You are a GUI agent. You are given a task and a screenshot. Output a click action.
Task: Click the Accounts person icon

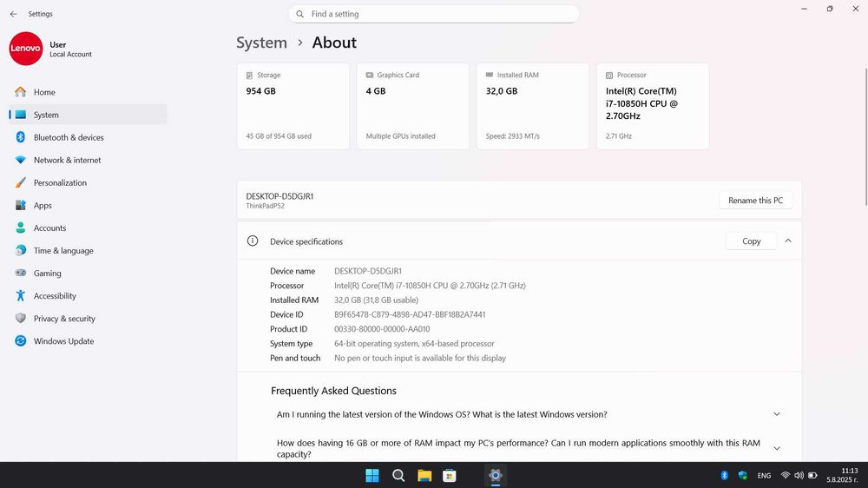[21, 228]
